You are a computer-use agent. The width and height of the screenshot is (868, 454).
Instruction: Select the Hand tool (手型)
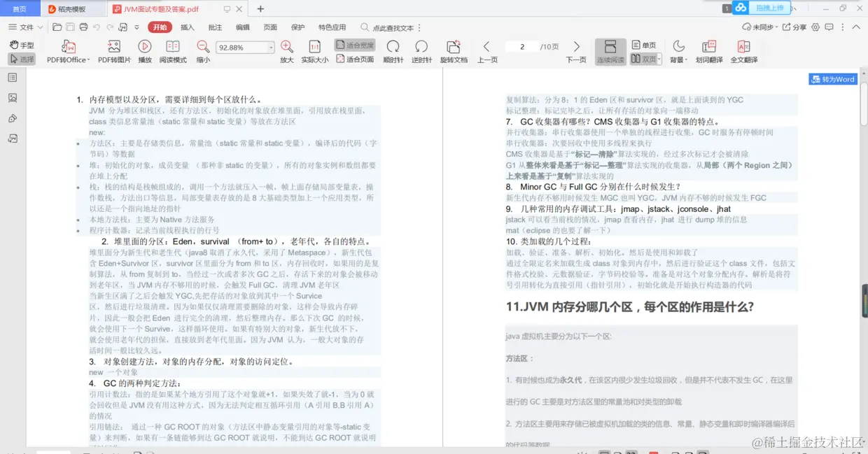[22, 45]
